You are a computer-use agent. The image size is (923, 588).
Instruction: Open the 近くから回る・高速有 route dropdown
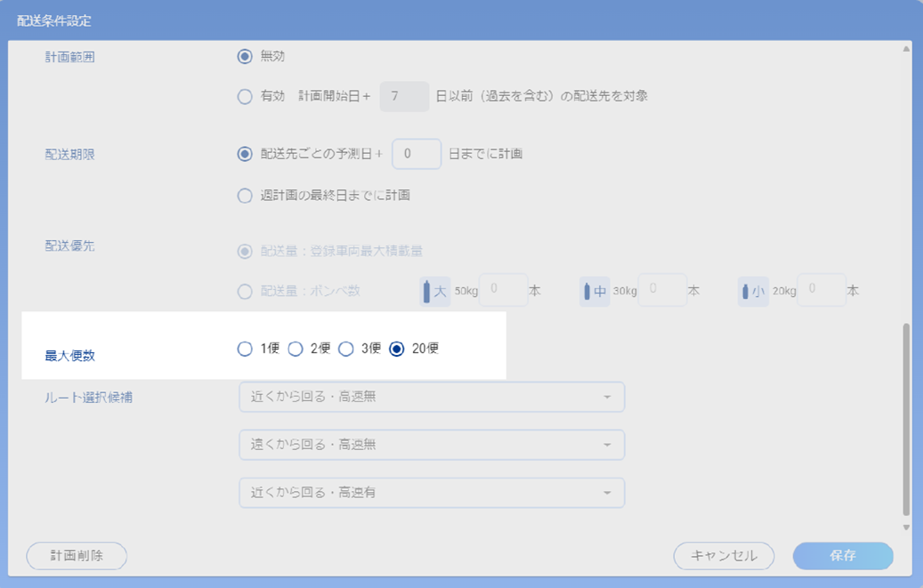(432, 493)
